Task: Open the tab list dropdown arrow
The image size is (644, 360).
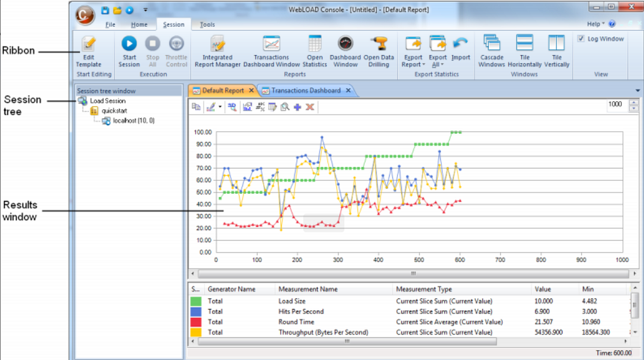Action: coord(637,91)
